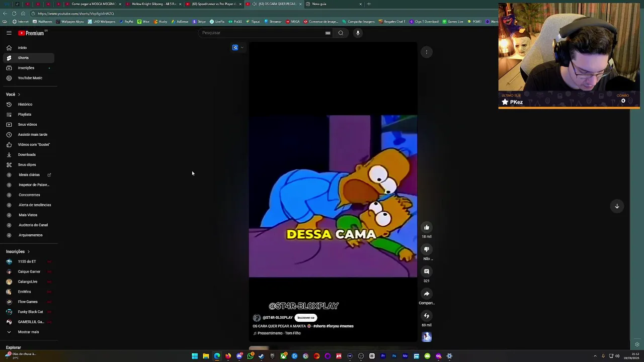Open the MEGA bookmark

[293, 22]
